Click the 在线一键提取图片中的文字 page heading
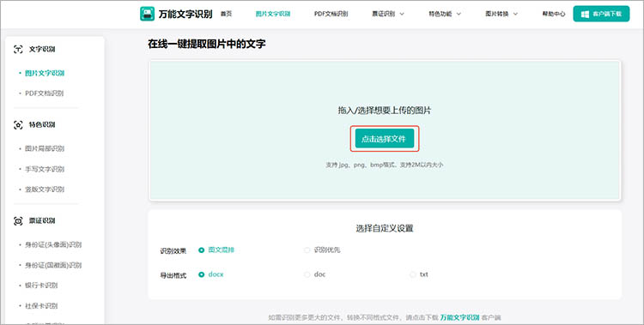The height and width of the screenshot is (325, 644). coord(207,45)
